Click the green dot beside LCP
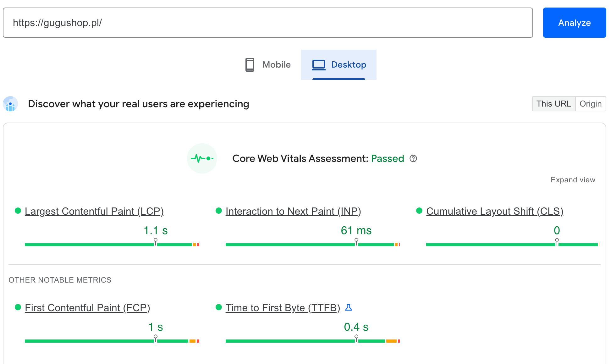 [18, 211]
